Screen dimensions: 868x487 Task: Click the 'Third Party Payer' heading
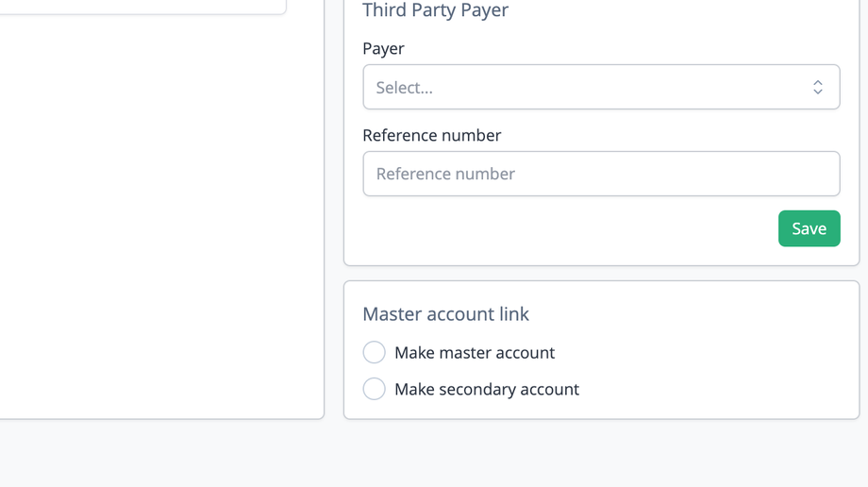tap(436, 10)
